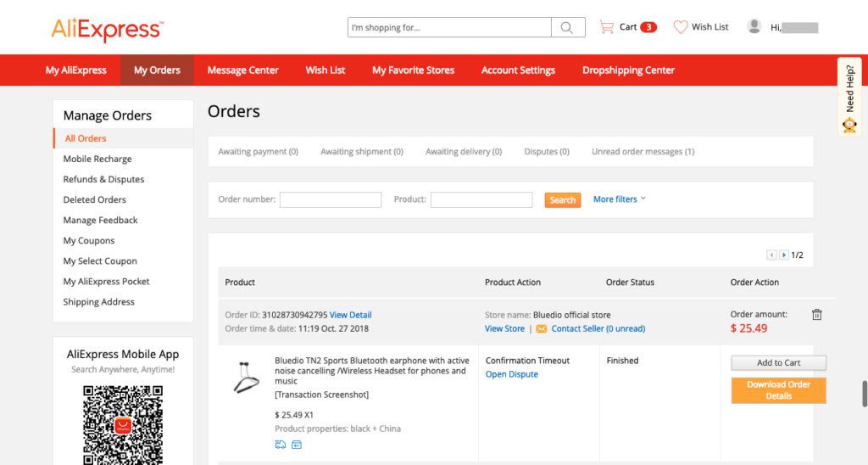Click the search magnifier icon

pyautogui.click(x=567, y=28)
